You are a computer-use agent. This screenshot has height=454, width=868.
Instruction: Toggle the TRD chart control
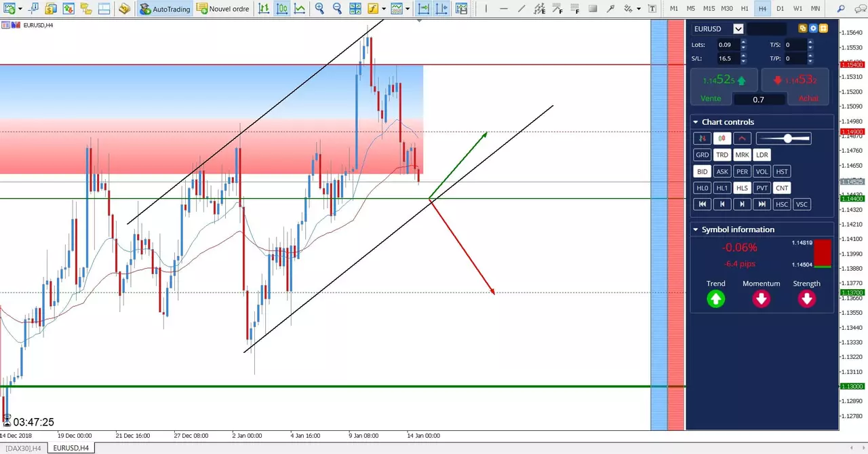click(x=722, y=155)
